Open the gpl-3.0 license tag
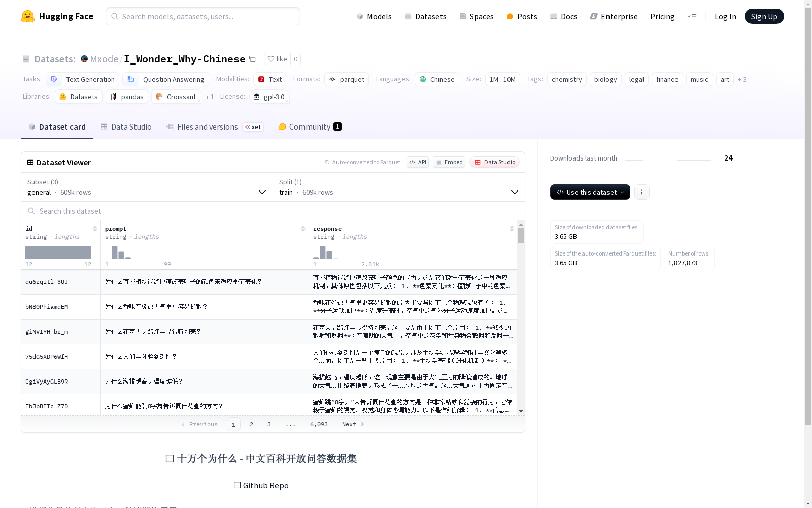This screenshot has width=812, height=508. [x=269, y=97]
